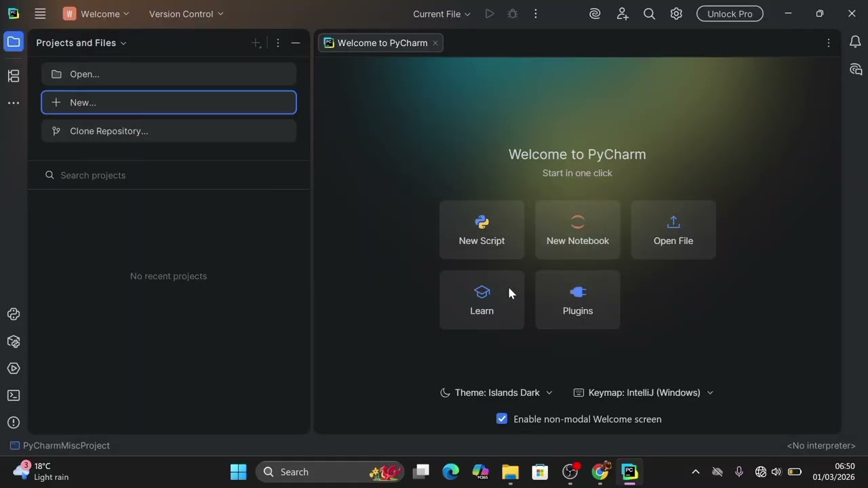The height and width of the screenshot is (488, 868).
Task: Click the new project plus icon in panel header
Action: pyautogui.click(x=256, y=43)
